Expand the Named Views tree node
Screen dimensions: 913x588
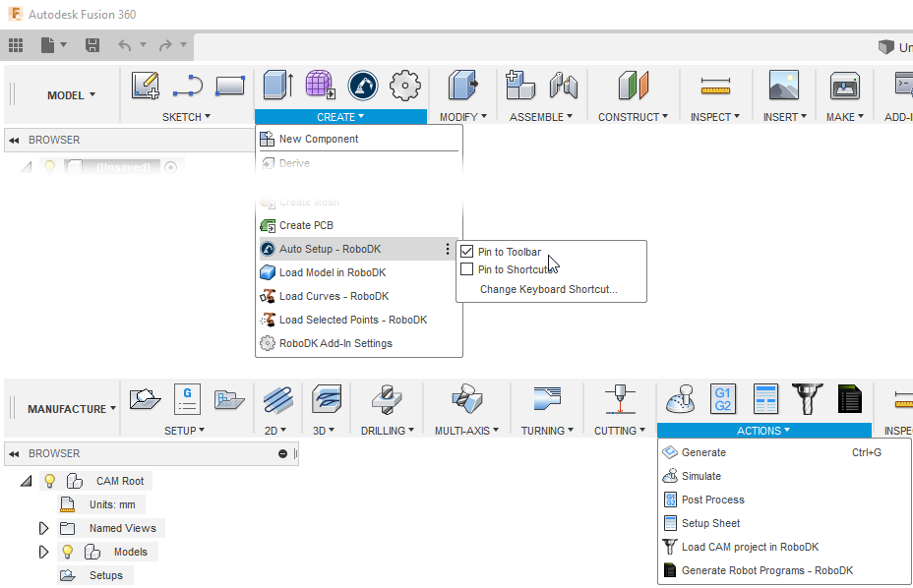click(43, 528)
